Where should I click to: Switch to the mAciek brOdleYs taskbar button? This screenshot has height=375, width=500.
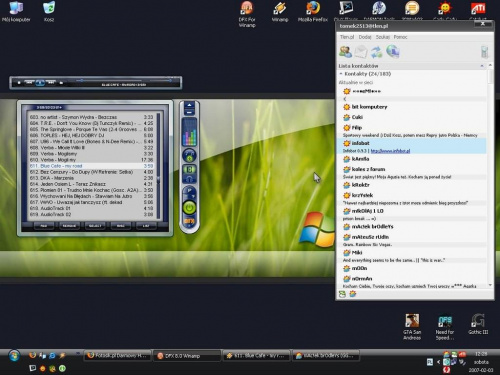(325, 356)
